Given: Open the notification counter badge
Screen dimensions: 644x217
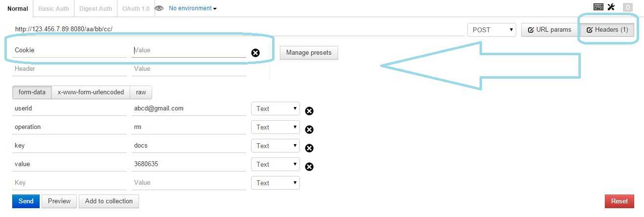Looking at the screenshot, I should coord(627,7).
